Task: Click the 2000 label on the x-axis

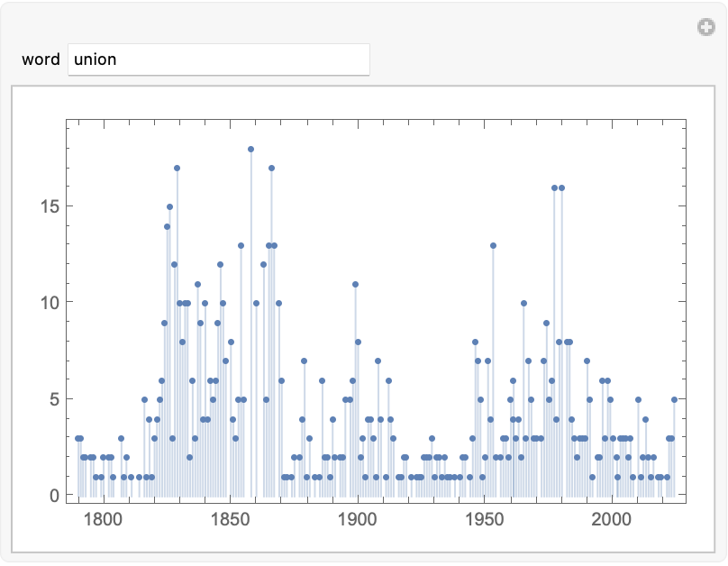Action: coord(613,519)
